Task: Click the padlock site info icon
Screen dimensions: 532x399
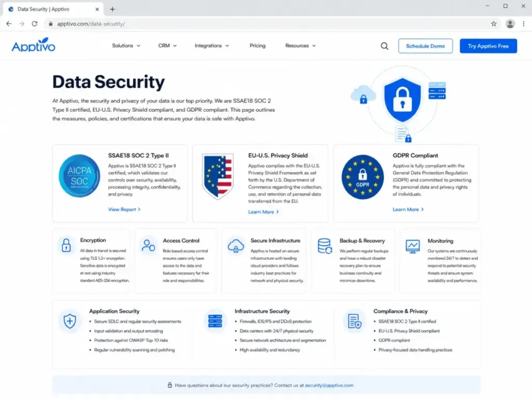Action: click(50, 24)
